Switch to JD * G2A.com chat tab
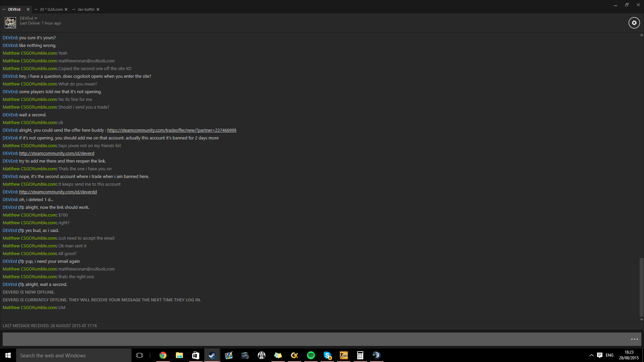The height and width of the screenshot is (362, 644). tap(51, 9)
